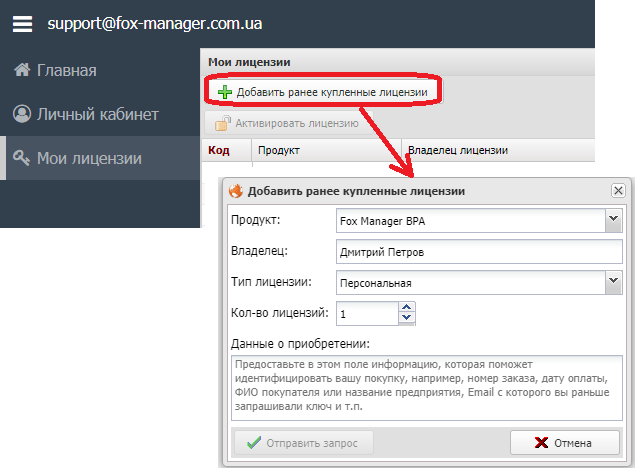This screenshot has height=470, width=636.
Task: Click the Активировать лицензию toolbar icon
Action: click(x=222, y=124)
